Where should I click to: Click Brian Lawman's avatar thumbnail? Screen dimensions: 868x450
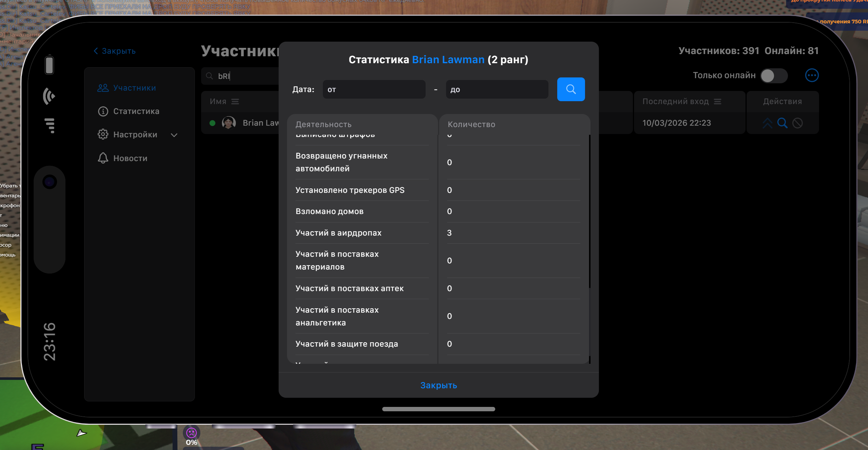tap(229, 123)
